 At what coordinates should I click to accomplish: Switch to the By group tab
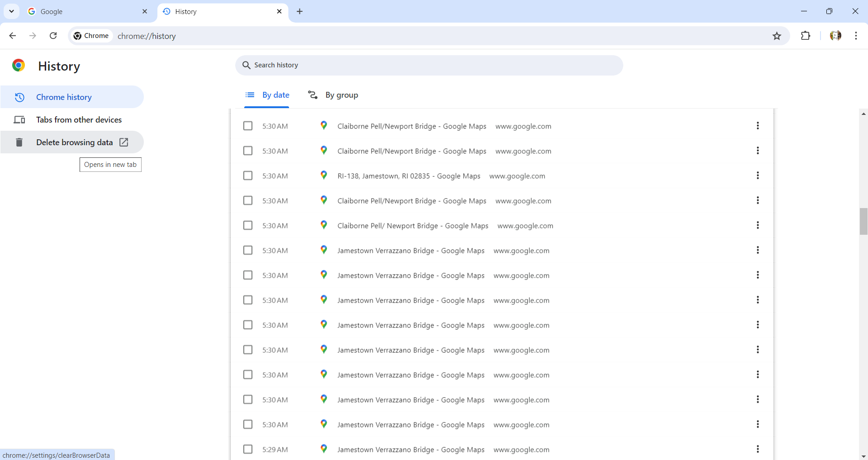(333, 95)
